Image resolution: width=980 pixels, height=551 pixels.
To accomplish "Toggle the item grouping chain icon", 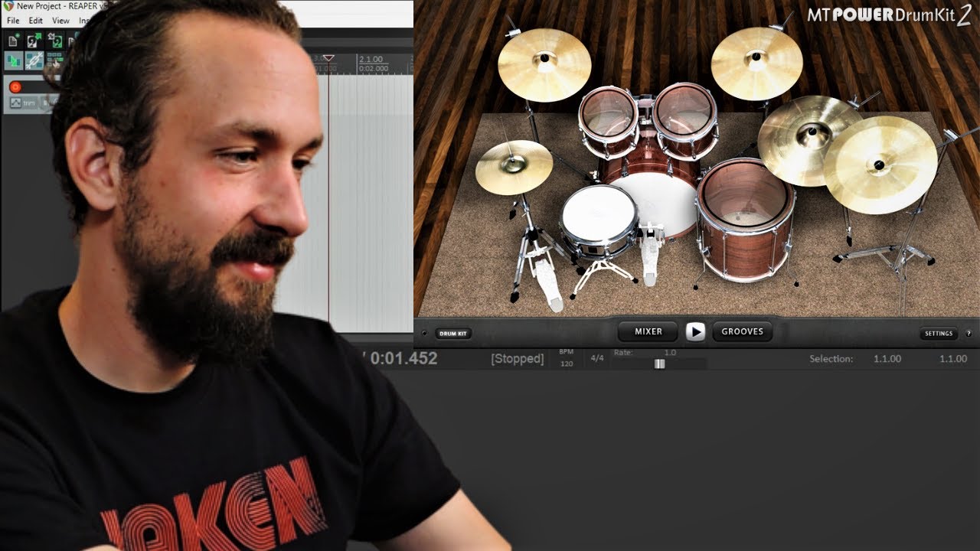I will click(x=34, y=60).
